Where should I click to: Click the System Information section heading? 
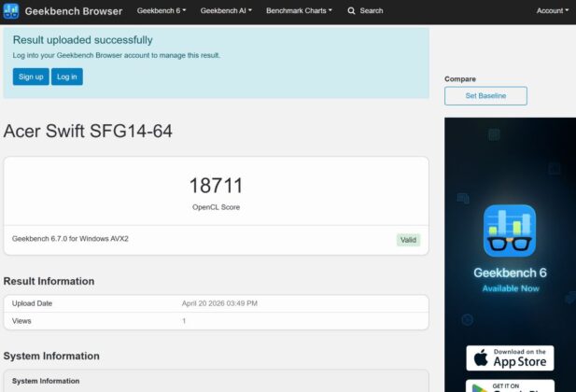coord(51,356)
